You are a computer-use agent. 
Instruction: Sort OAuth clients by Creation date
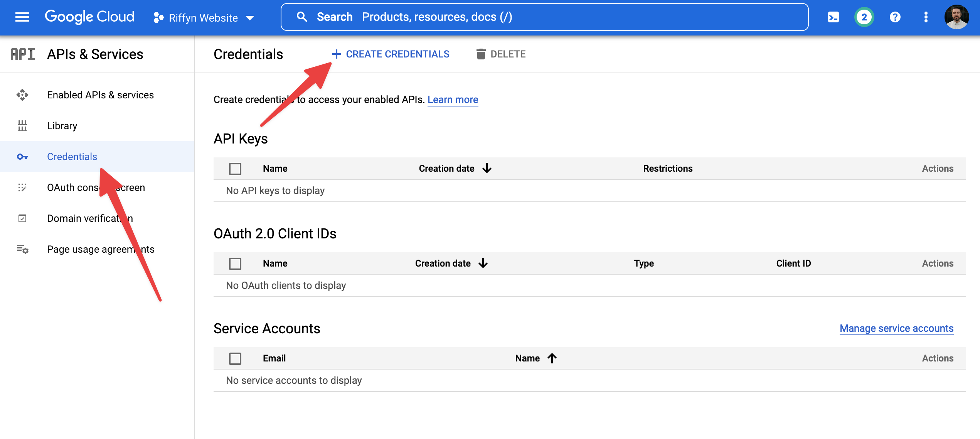tap(443, 263)
